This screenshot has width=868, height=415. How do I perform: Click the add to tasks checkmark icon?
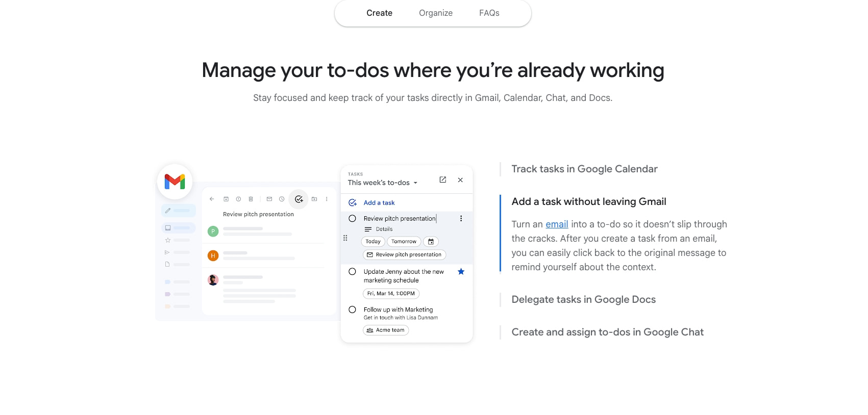(299, 199)
